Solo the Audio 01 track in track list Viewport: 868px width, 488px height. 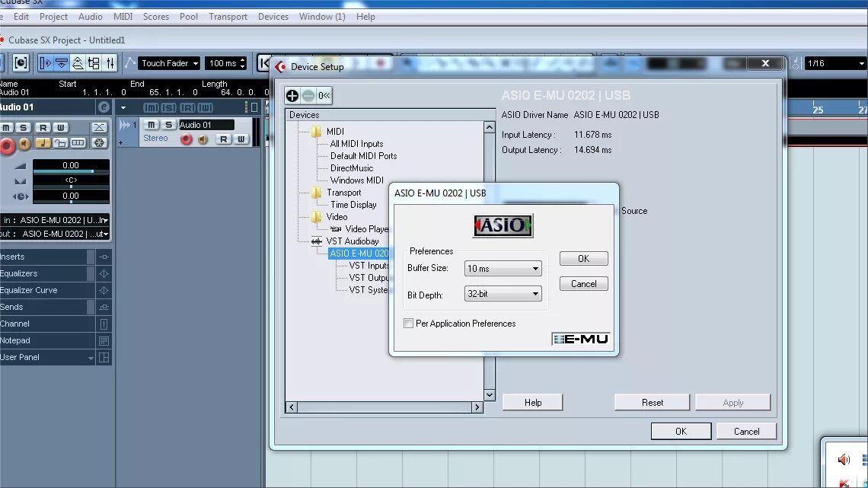(x=169, y=125)
